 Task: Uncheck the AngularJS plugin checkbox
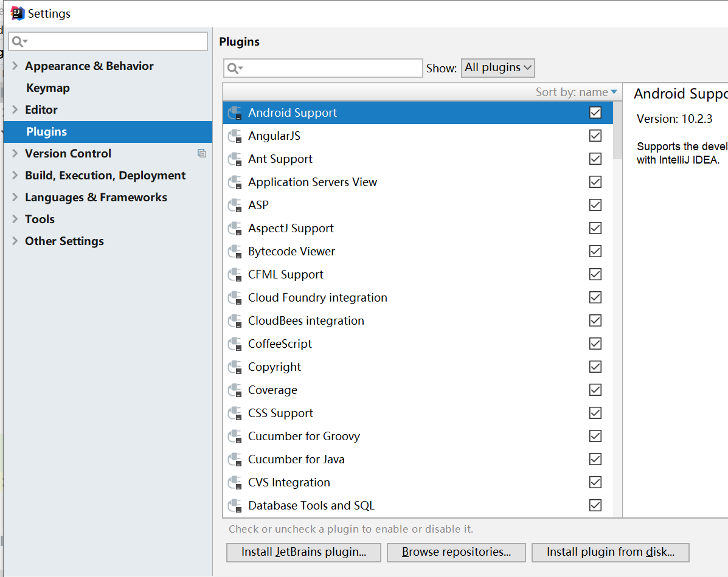coord(595,136)
